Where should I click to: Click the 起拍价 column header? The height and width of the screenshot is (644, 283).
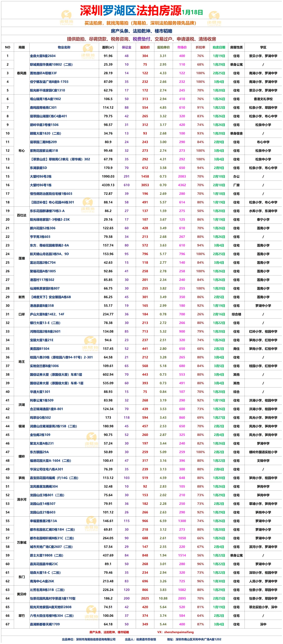pyautogui.click(x=145, y=47)
